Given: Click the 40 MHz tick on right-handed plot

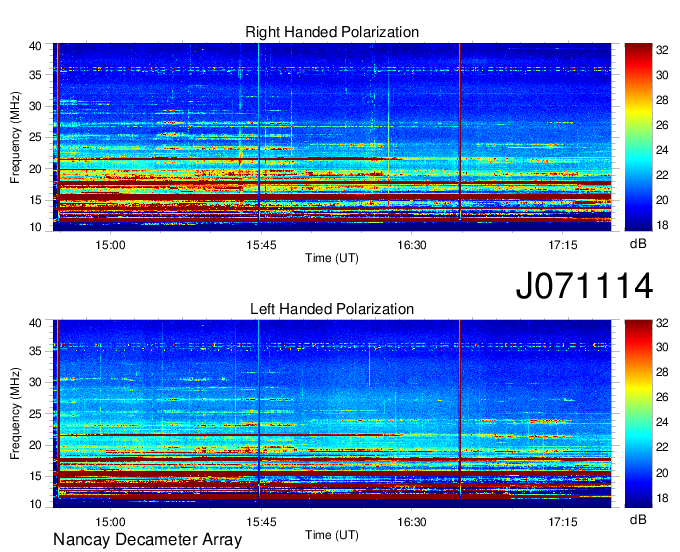Looking at the screenshot, I should [x=36, y=46].
